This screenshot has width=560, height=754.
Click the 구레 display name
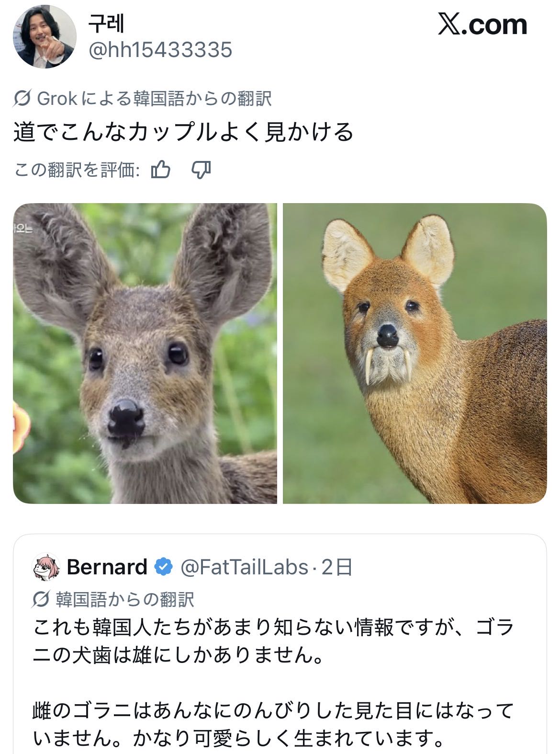click(x=106, y=24)
